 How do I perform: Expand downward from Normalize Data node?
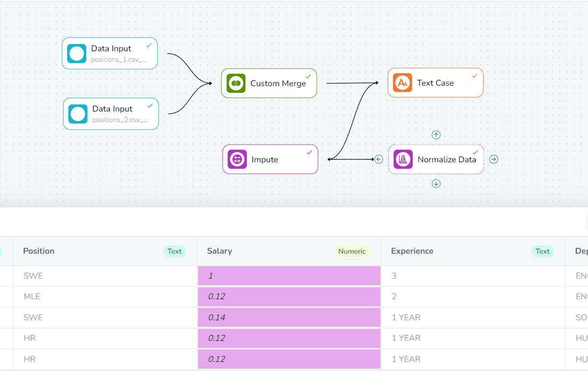436,183
